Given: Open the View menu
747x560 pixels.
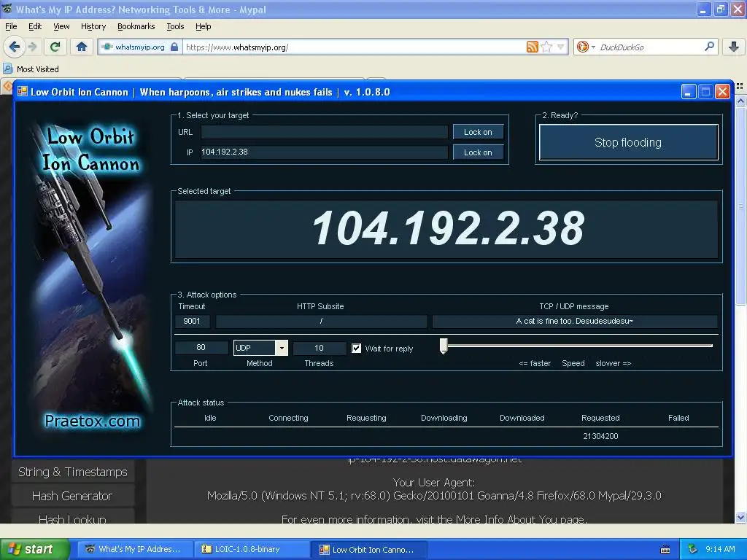Looking at the screenshot, I should [x=61, y=26].
